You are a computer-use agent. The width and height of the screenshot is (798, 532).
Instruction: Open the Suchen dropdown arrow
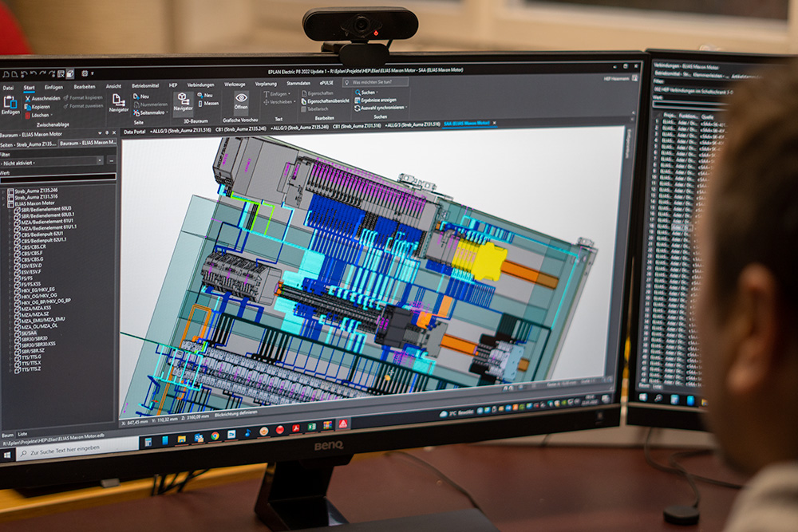[x=377, y=93]
